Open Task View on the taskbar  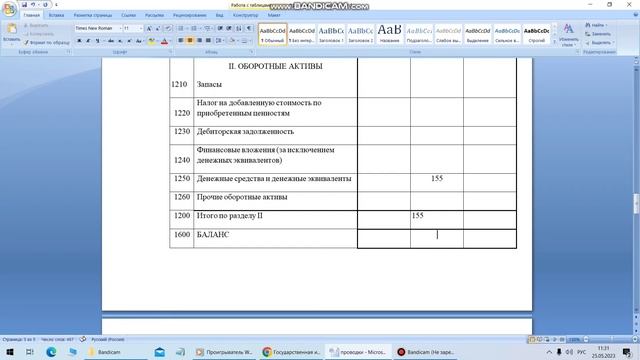pos(30,351)
